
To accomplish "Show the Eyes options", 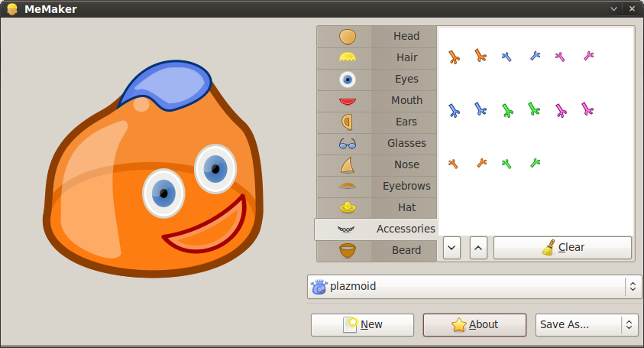I will click(x=377, y=79).
